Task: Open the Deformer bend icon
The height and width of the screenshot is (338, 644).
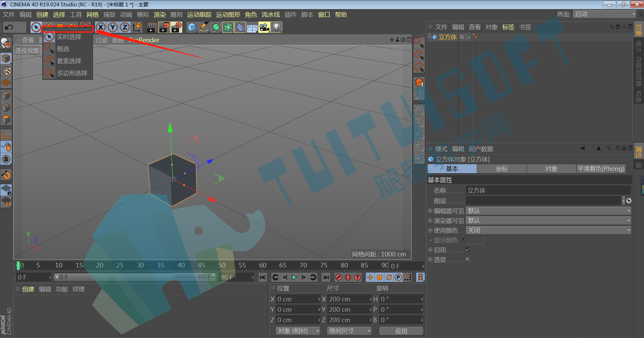Action: click(240, 27)
